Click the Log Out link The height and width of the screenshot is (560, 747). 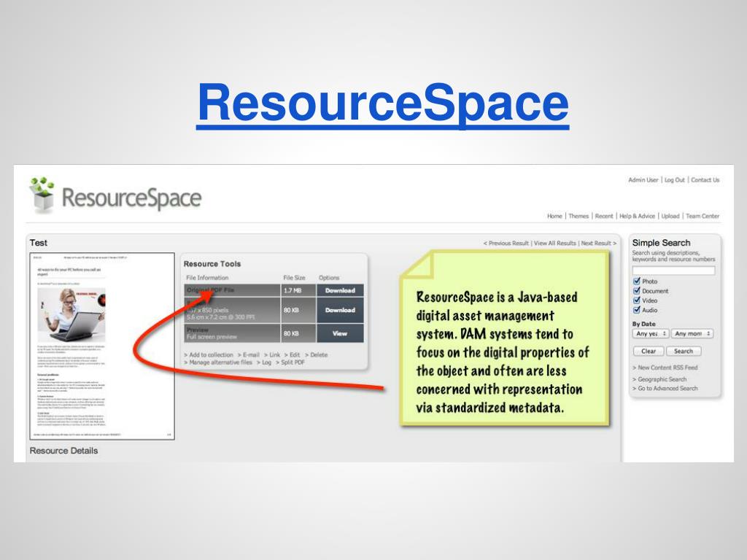click(x=674, y=180)
